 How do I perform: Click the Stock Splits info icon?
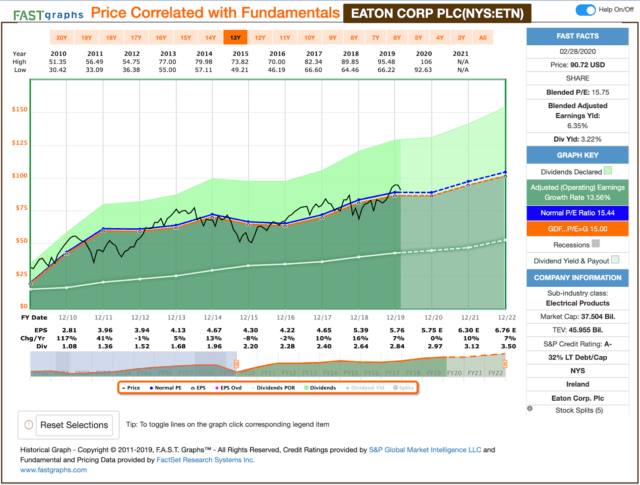point(530,409)
